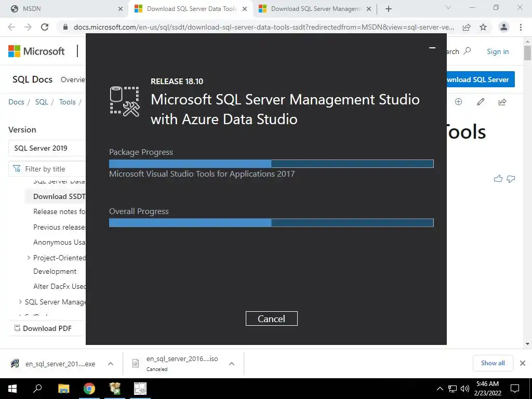Image resolution: width=532 pixels, height=399 pixels.
Task: Open Previous releases in table of contents
Action: [x=59, y=227]
